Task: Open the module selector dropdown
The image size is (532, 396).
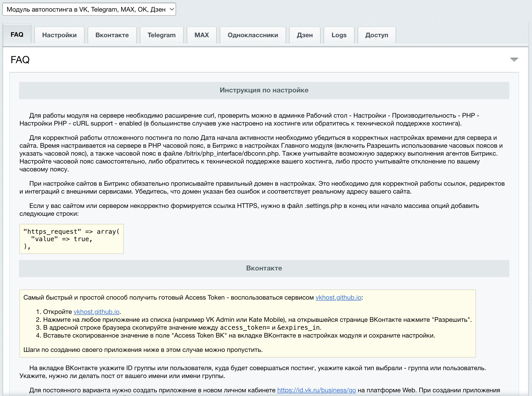Action: click(x=89, y=9)
